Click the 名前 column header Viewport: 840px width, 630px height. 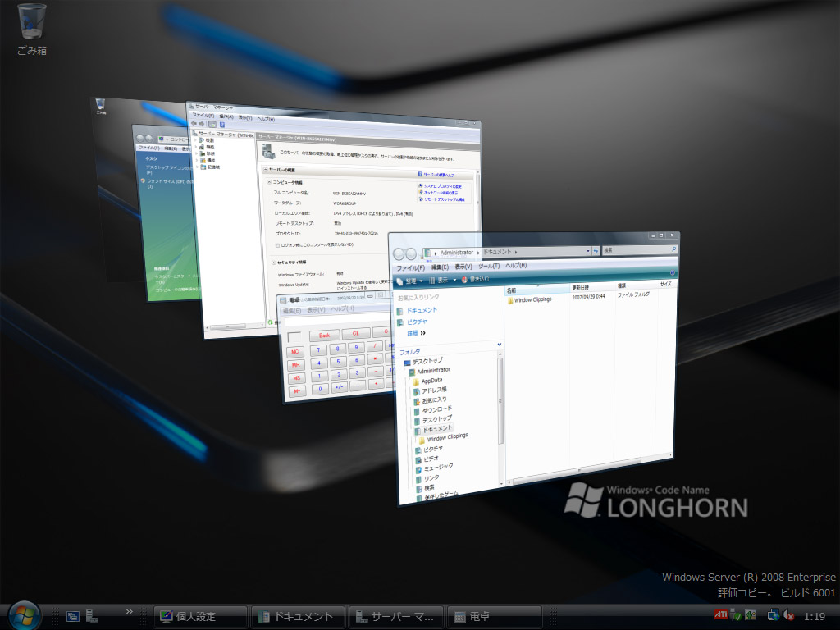(x=536, y=290)
